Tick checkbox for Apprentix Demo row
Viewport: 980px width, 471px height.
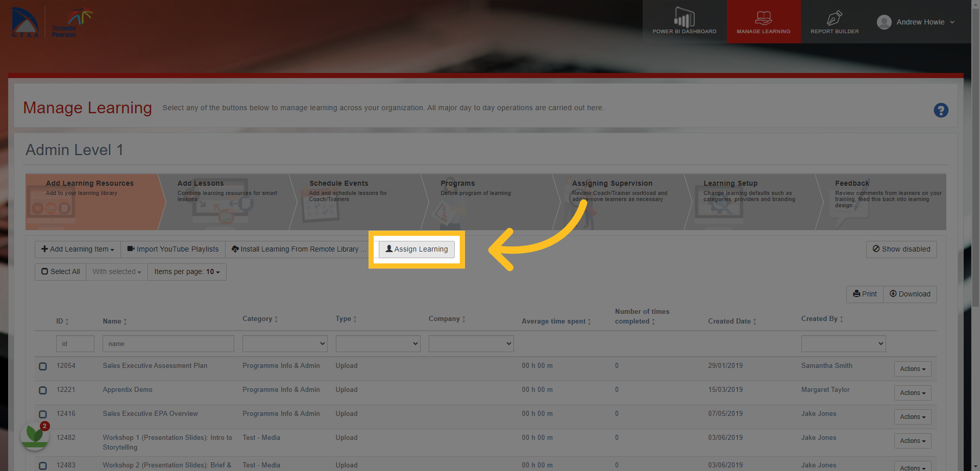click(x=43, y=390)
